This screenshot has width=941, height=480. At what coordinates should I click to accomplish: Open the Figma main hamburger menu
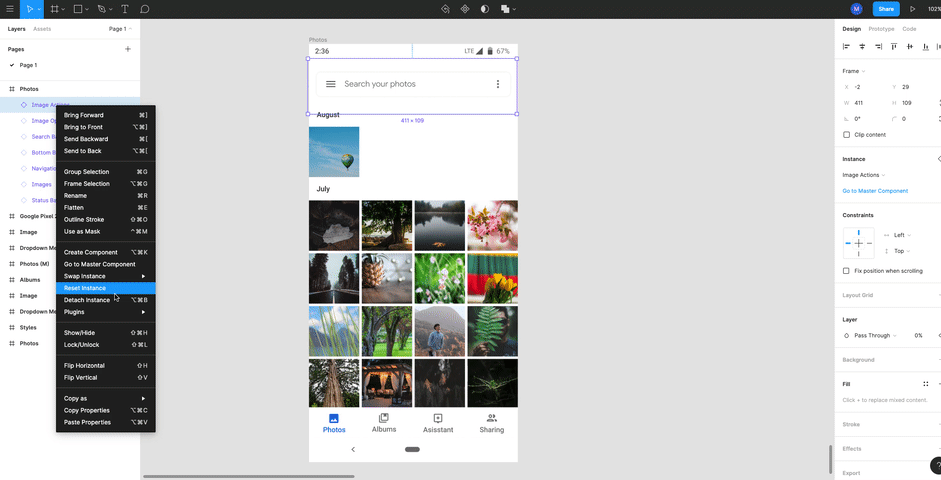click(10, 9)
